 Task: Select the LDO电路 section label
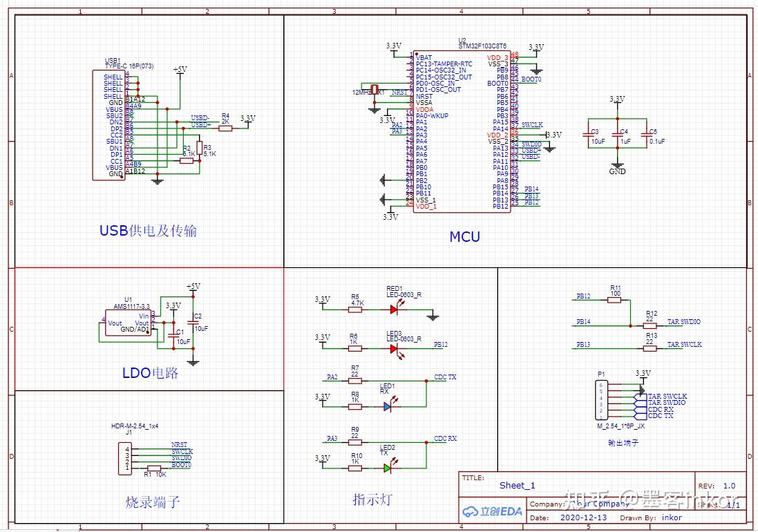pyautogui.click(x=151, y=373)
